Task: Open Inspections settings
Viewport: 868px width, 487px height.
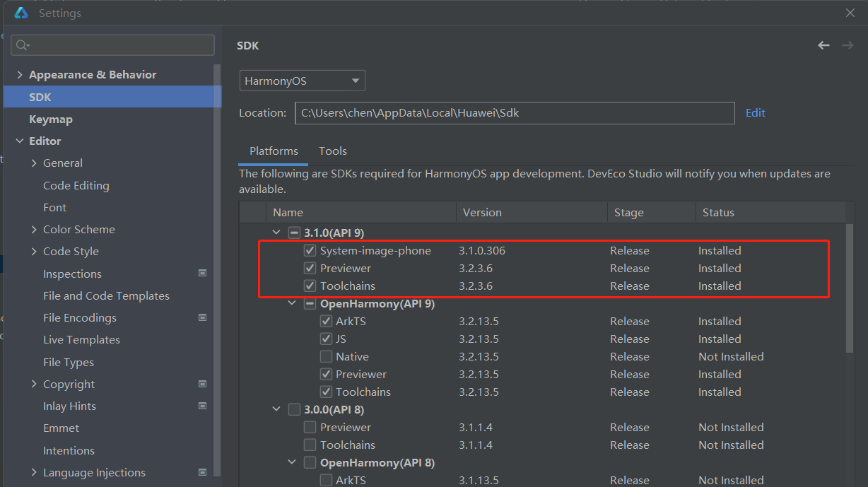Action: point(72,274)
